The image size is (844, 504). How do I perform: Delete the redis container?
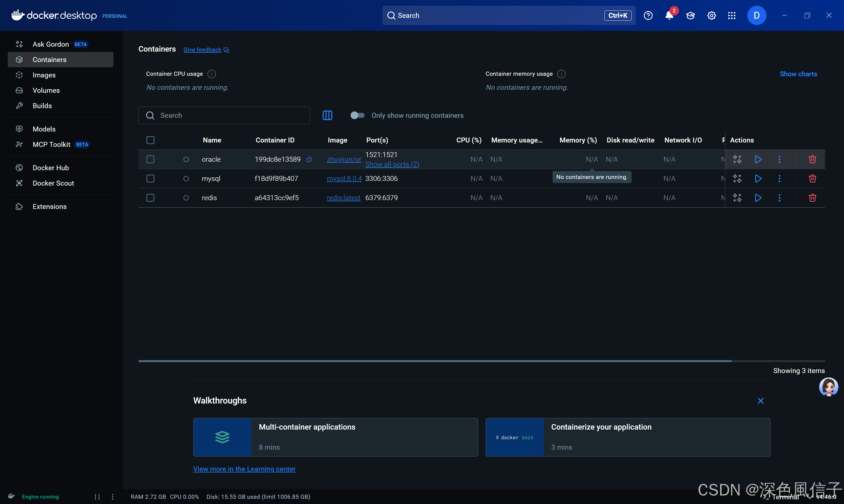pos(812,198)
